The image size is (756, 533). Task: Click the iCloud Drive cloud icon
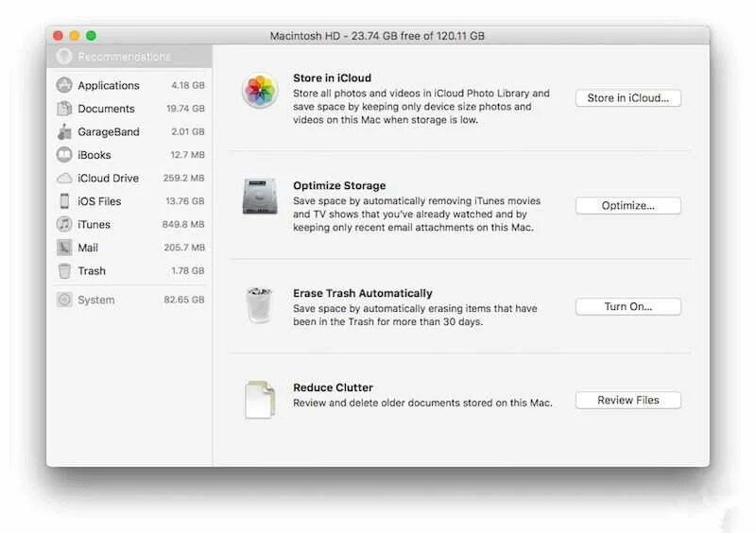click(x=64, y=178)
